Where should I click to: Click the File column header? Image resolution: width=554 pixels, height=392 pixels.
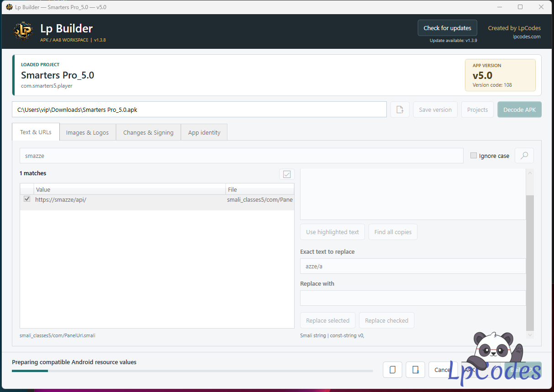(260, 189)
